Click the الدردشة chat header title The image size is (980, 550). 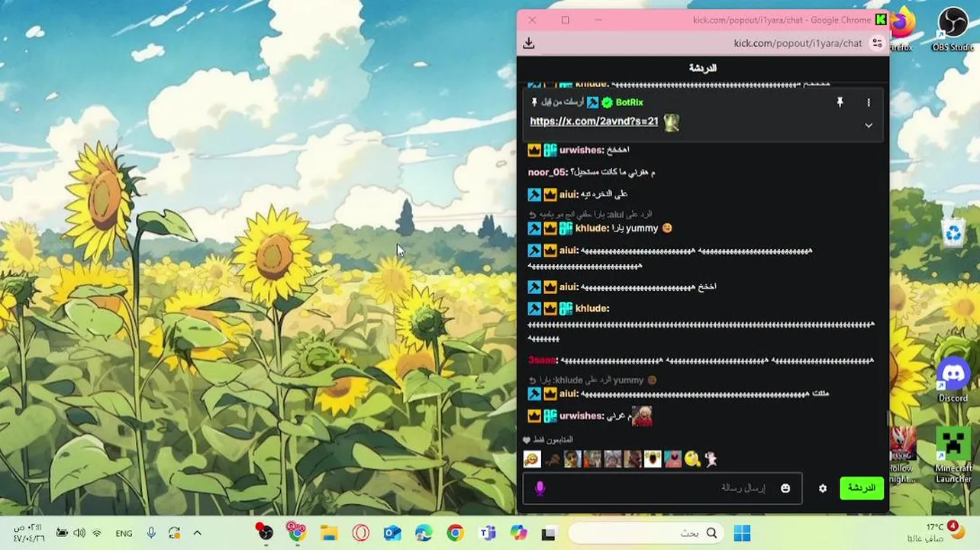coord(702,68)
